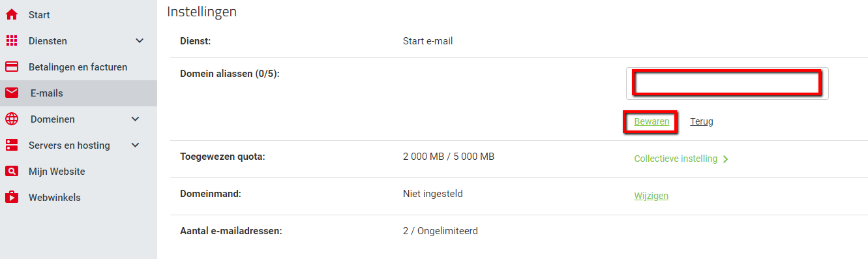Click the red home icon beside Start

[11, 14]
